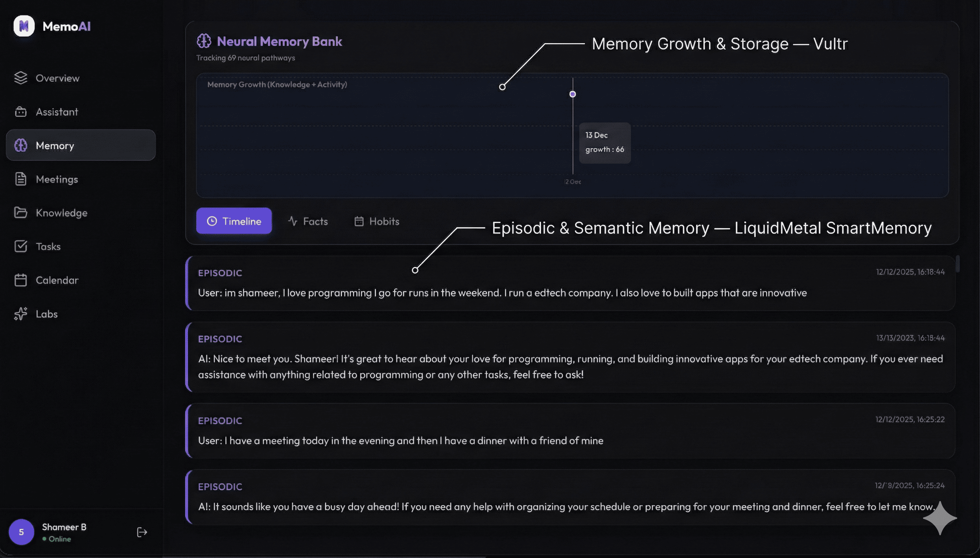Viewport: 980px width, 558px height.
Task: Click the Calendar icon in sidebar
Action: pos(21,280)
